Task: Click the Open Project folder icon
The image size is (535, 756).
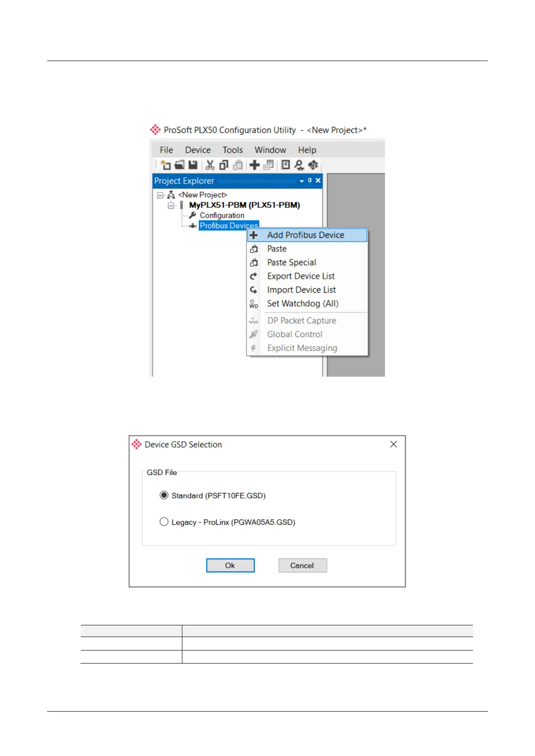Action: point(180,165)
